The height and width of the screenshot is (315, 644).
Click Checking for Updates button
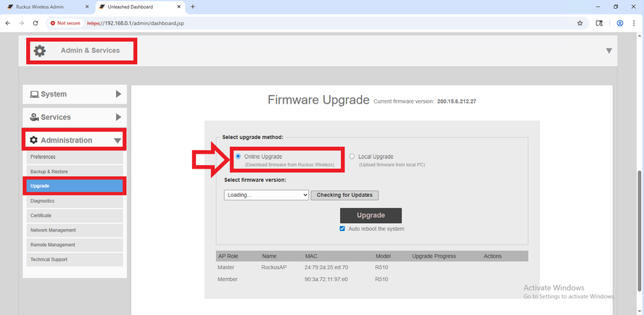click(344, 195)
